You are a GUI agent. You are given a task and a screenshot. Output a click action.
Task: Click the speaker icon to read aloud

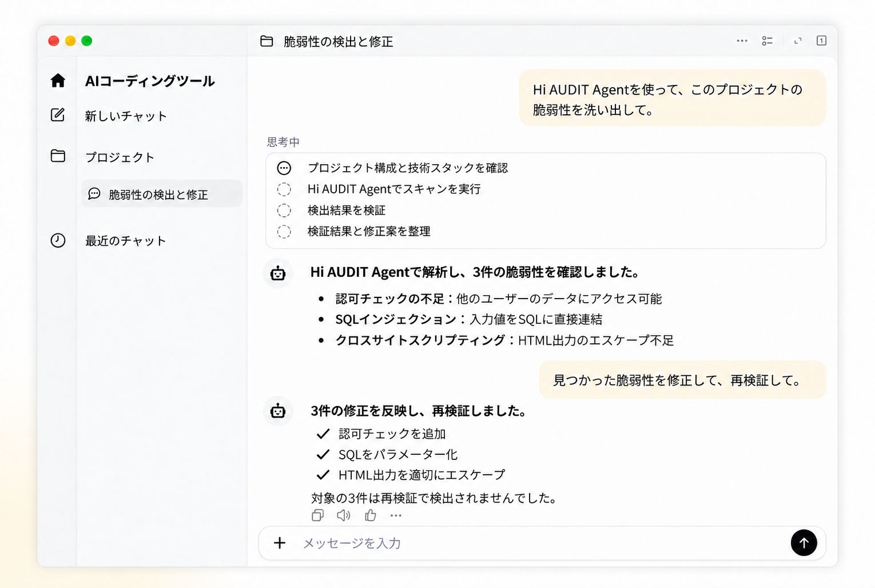tap(344, 515)
